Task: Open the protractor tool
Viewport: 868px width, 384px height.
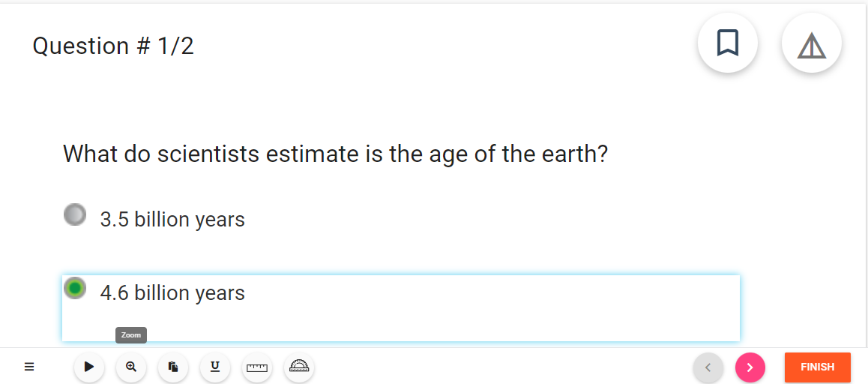Action: click(x=299, y=367)
